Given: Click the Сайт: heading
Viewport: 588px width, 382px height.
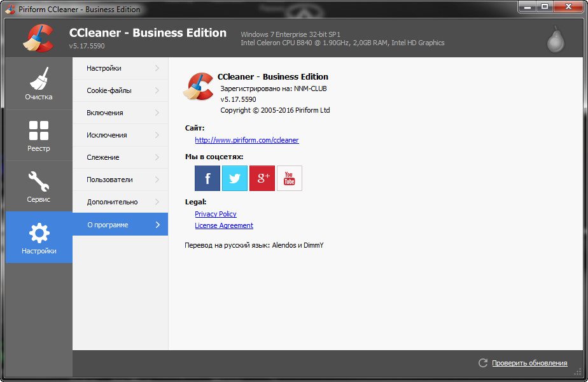Looking at the screenshot, I should pos(195,128).
